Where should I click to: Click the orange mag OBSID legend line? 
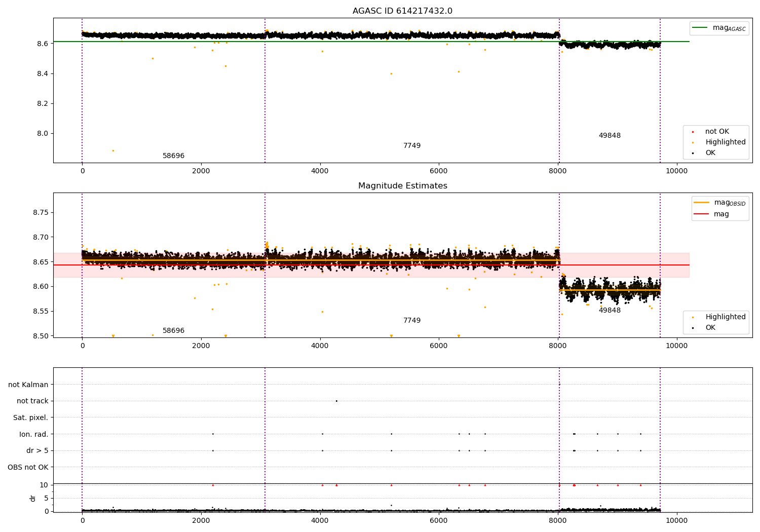(701, 203)
